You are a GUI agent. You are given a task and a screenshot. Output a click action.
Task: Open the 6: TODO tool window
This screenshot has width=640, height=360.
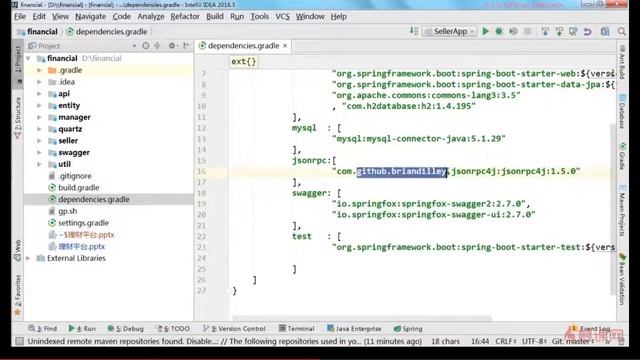174,329
